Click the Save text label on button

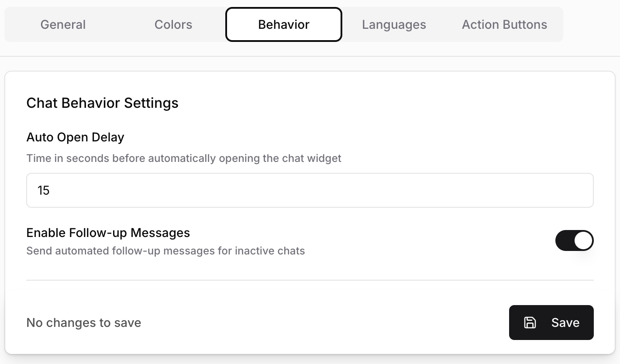tap(565, 323)
